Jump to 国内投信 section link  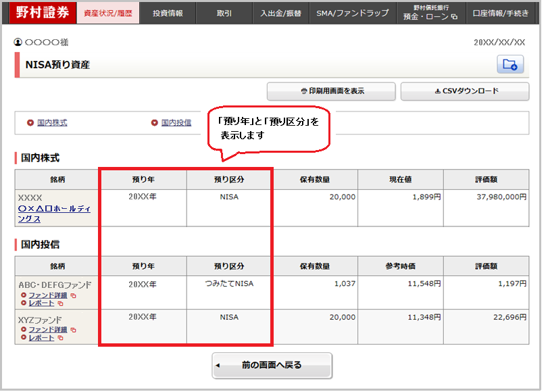pyautogui.click(x=176, y=123)
